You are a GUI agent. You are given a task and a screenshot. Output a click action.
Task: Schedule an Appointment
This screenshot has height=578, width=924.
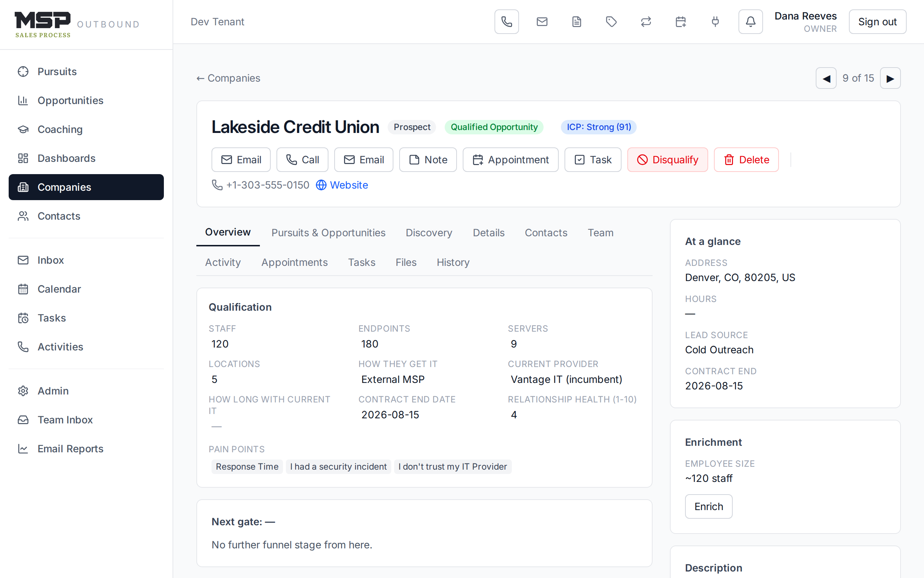point(510,160)
